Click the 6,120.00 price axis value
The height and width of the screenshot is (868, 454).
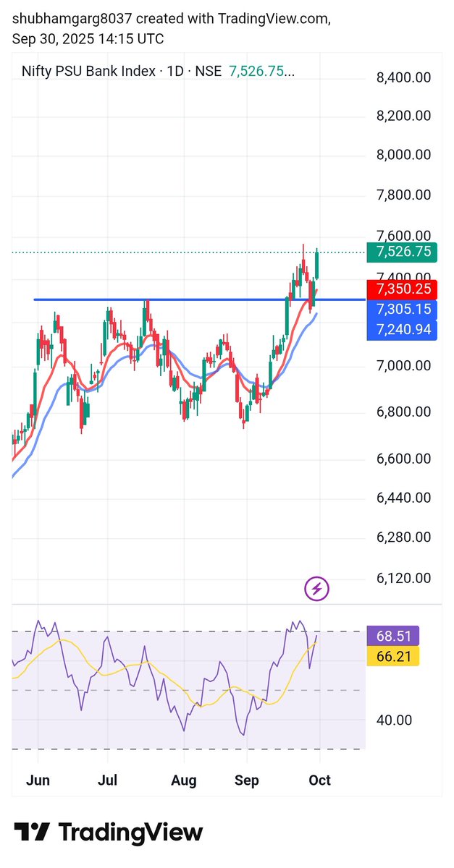tap(404, 578)
